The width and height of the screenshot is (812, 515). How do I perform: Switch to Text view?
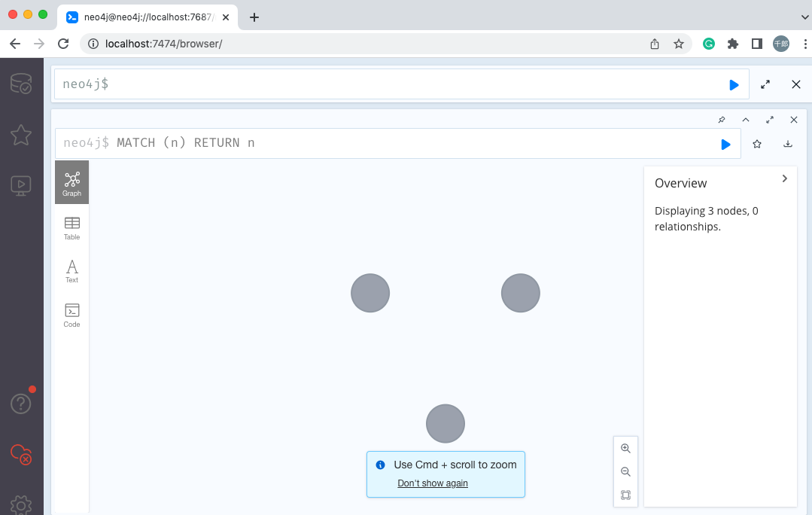(x=72, y=272)
